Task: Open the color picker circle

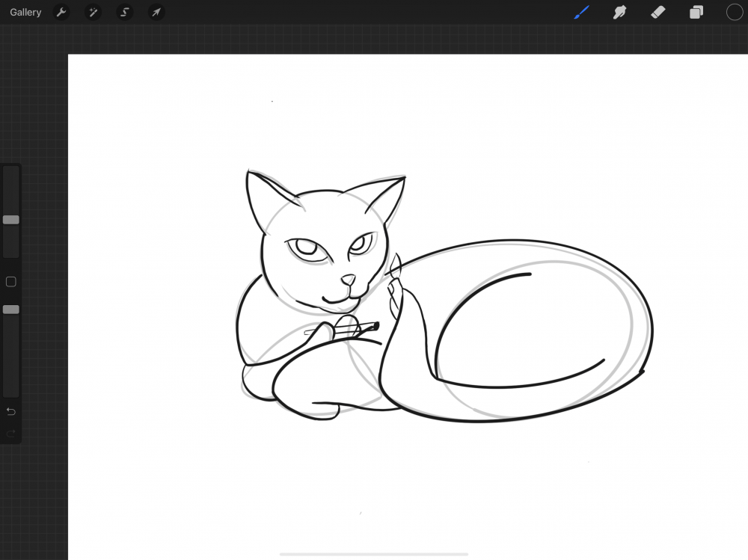Action: tap(735, 13)
